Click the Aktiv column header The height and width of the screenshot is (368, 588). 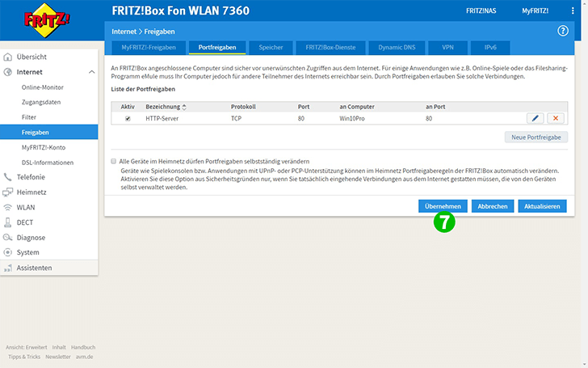click(x=128, y=107)
